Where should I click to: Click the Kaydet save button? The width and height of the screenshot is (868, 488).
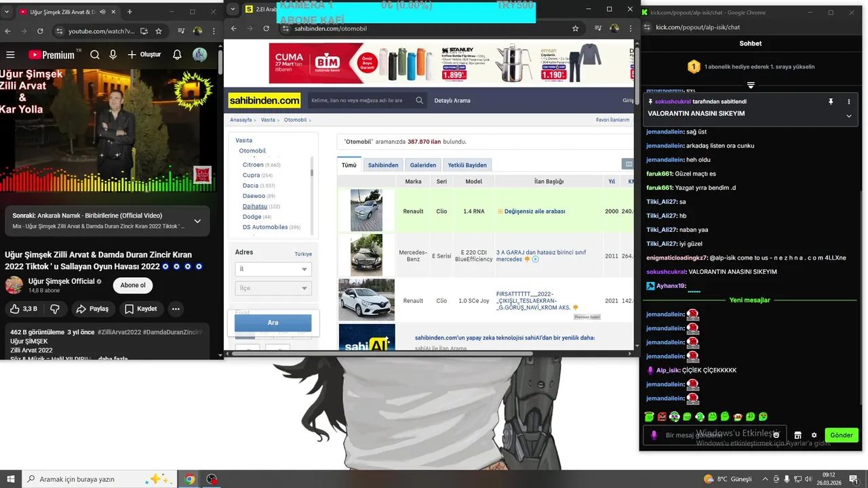click(140, 309)
